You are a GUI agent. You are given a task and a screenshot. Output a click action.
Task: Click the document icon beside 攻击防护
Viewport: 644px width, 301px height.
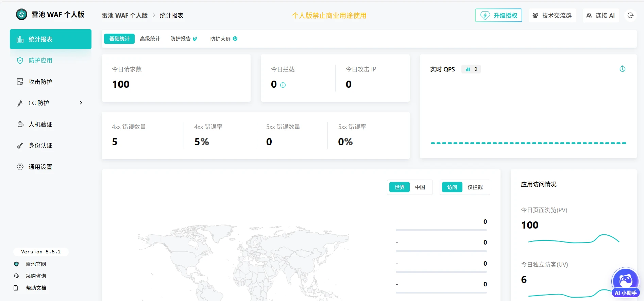(20, 82)
